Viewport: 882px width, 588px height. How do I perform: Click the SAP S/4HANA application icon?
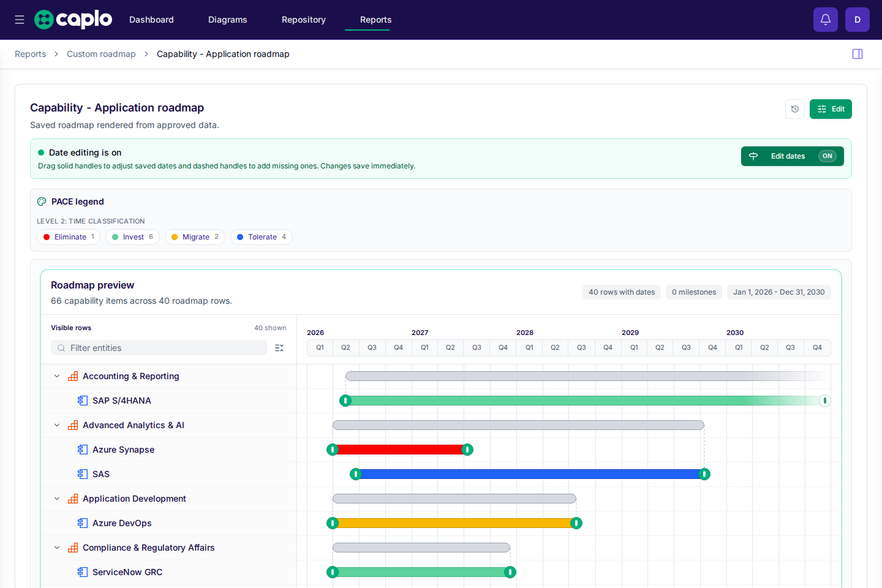[83, 401]
